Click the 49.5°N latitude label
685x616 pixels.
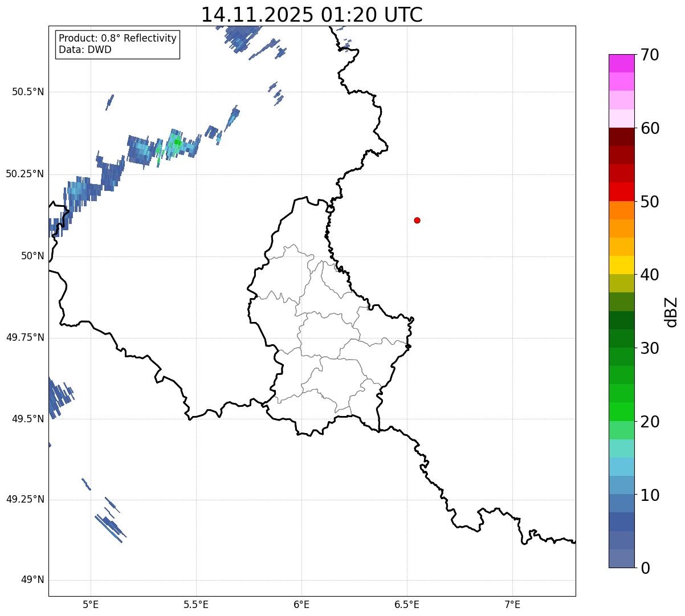pyautogui.click(x=27, y=419)
